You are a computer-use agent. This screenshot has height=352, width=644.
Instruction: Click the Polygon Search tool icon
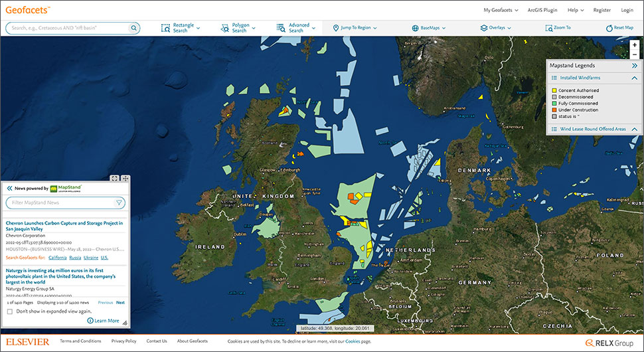[x=225, y=28]
